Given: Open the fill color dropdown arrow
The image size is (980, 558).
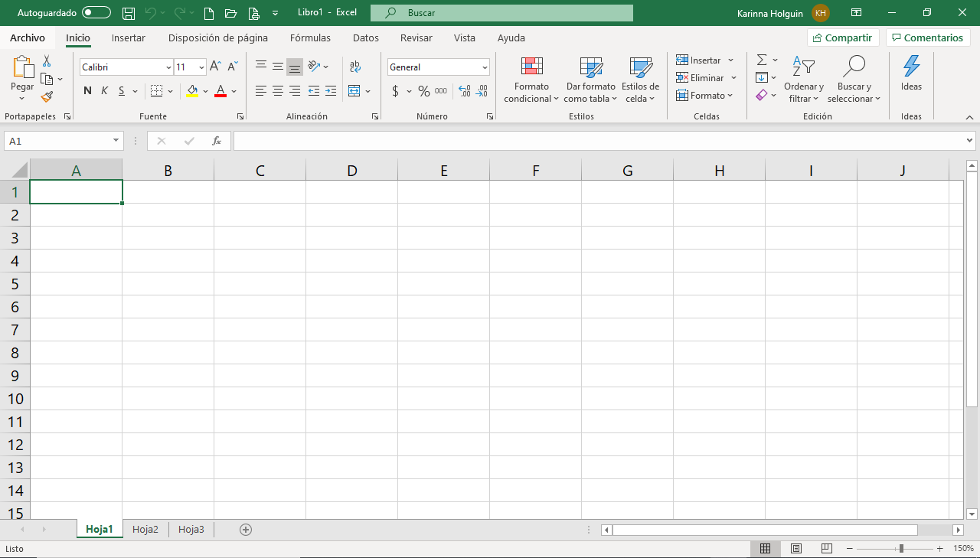Looking at the screenshot, I should pyautogui.click(x=204, y=90).
